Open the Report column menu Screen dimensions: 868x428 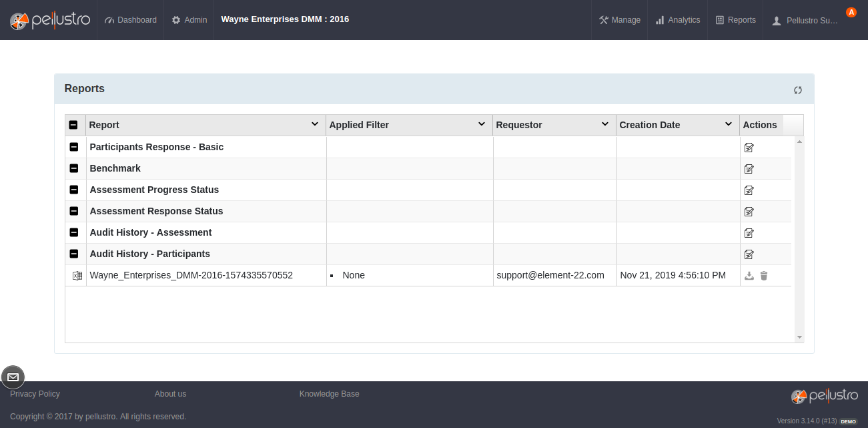click(x=315, y=124)
